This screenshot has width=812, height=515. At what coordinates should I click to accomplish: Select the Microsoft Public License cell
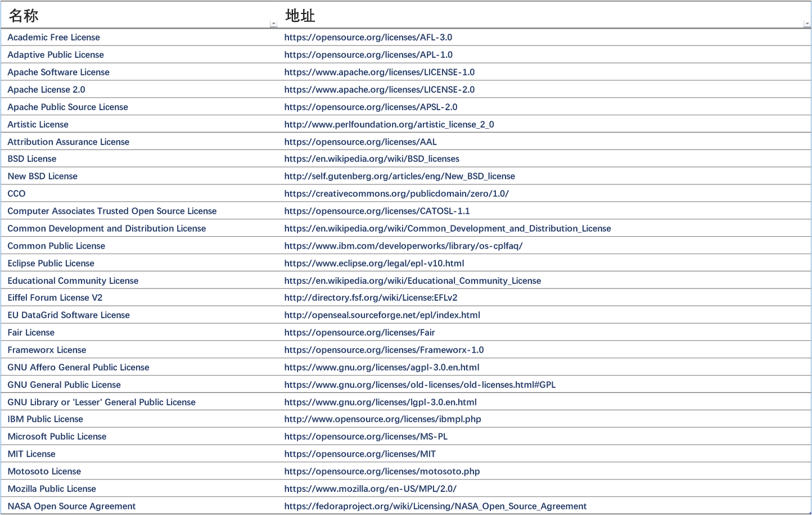click(57, 436)
